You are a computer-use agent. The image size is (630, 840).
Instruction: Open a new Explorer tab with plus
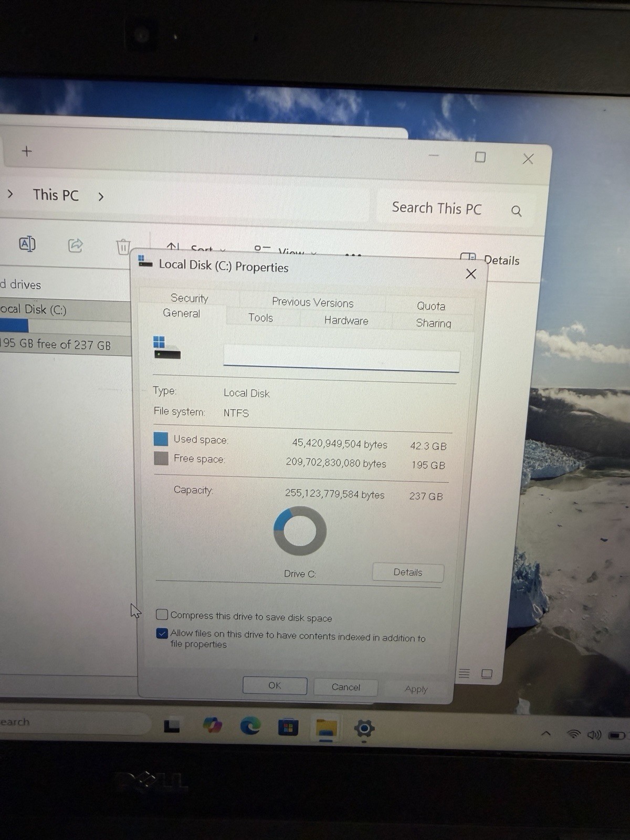(27, 151)
